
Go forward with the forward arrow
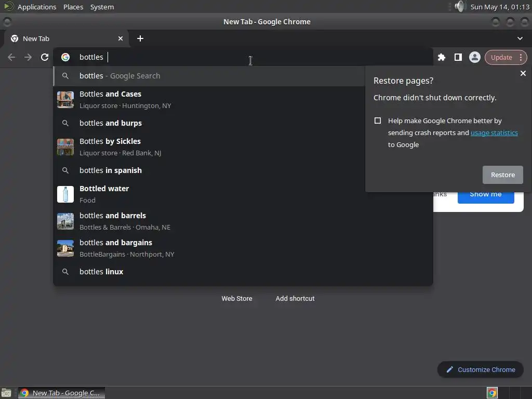pos(28,57)
